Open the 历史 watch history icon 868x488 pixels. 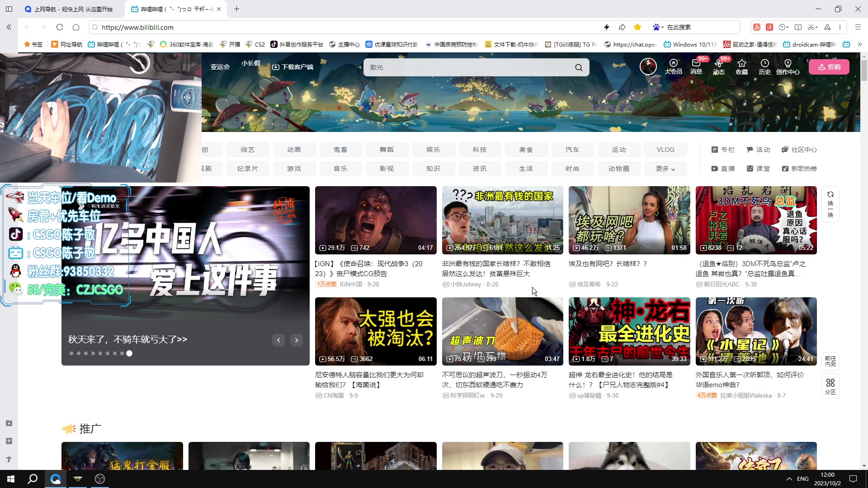click(x=764, y=64)
